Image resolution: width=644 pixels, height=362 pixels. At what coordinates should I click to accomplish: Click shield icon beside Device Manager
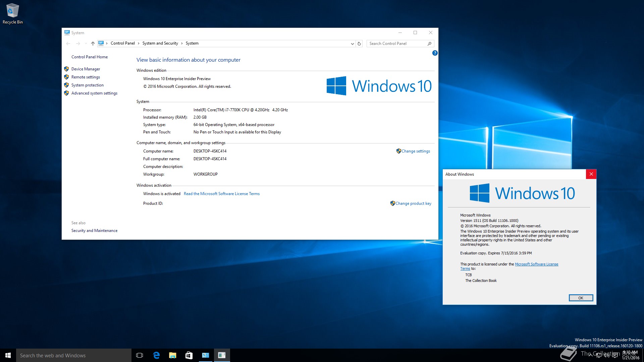click(66, 69)
